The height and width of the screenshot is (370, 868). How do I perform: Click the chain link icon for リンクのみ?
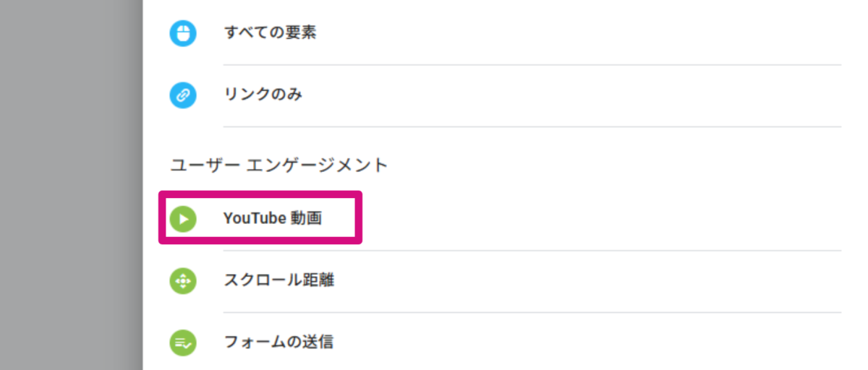click(x=183, y=95)
